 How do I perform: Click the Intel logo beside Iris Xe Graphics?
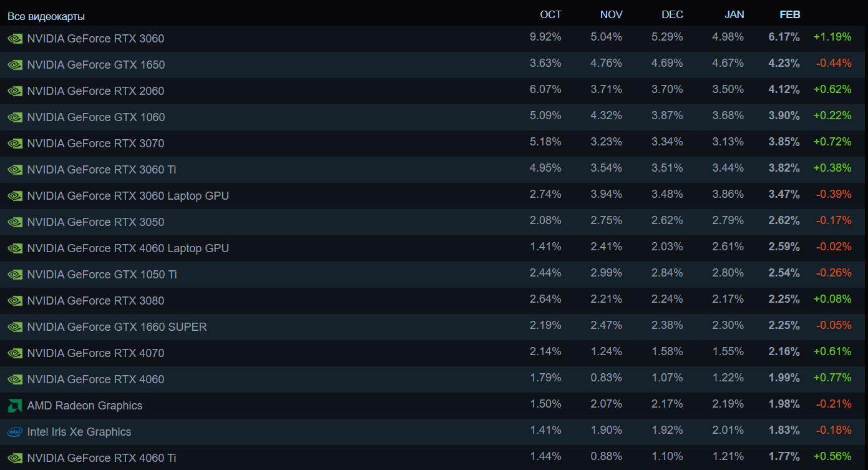15,432
